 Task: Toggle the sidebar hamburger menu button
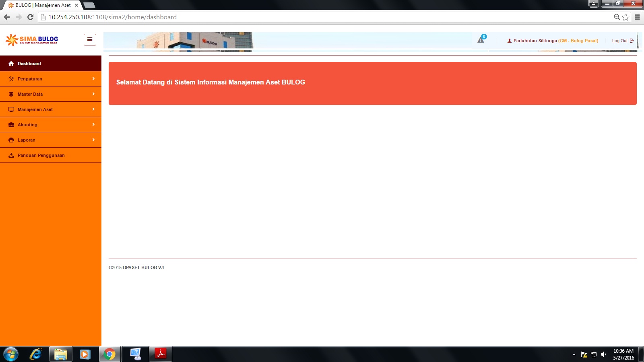point(90,39)
